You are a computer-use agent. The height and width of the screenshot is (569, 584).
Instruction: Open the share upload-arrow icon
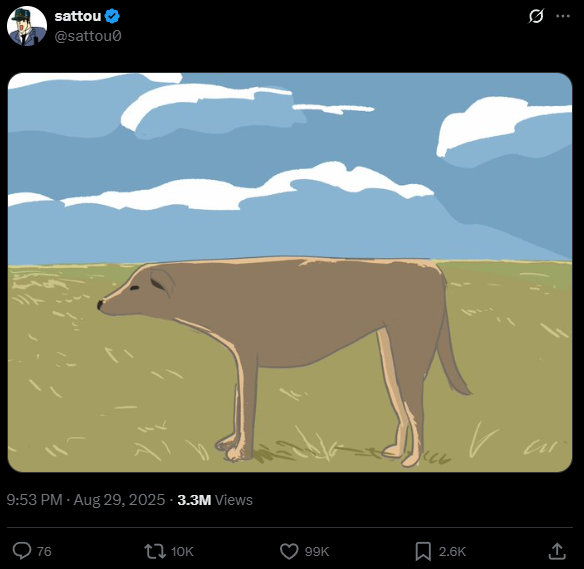557,551
